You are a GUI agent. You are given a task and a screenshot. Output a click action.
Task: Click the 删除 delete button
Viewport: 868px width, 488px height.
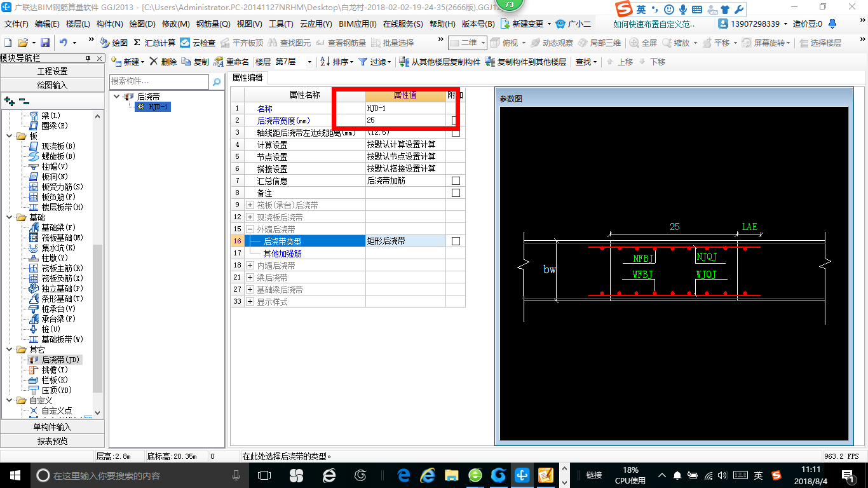tap(163, 62)
